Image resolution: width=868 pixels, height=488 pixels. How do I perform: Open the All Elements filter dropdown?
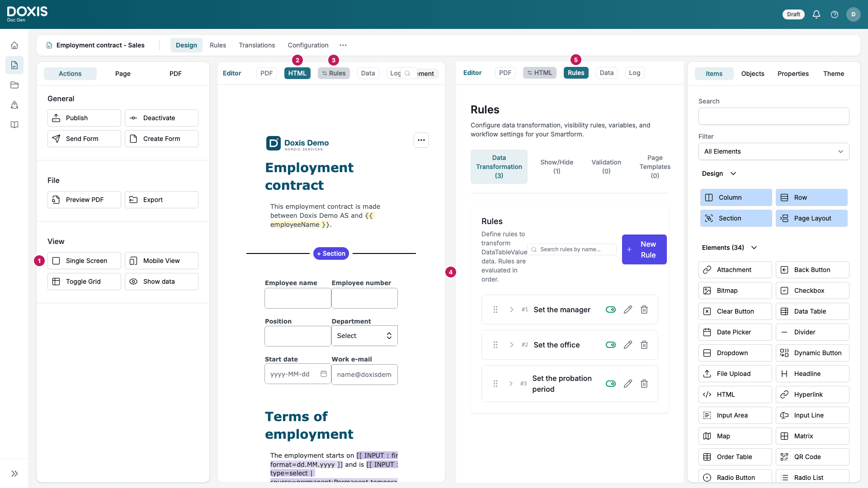click(x=774, y=151)
